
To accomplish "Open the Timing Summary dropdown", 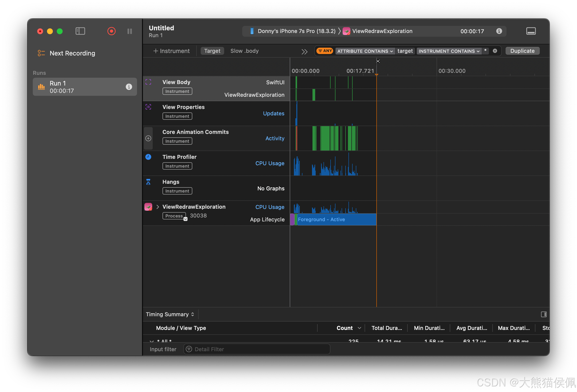I will point(170,314).
